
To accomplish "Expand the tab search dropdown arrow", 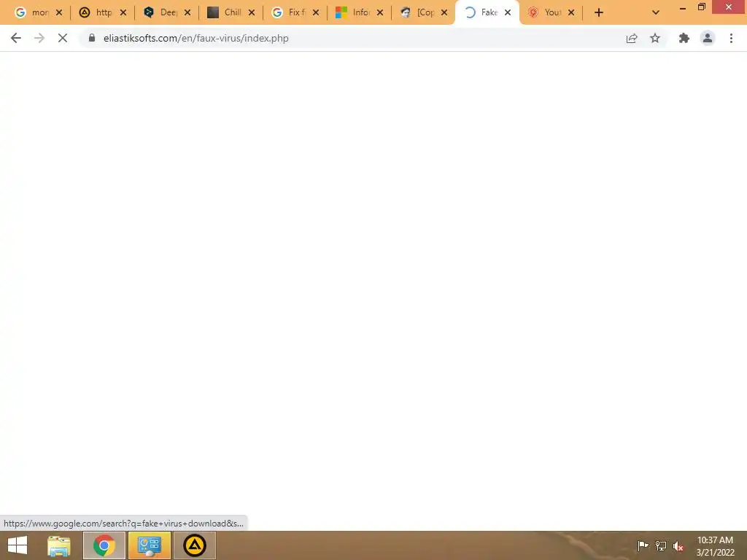I will [x=656, y=12].
